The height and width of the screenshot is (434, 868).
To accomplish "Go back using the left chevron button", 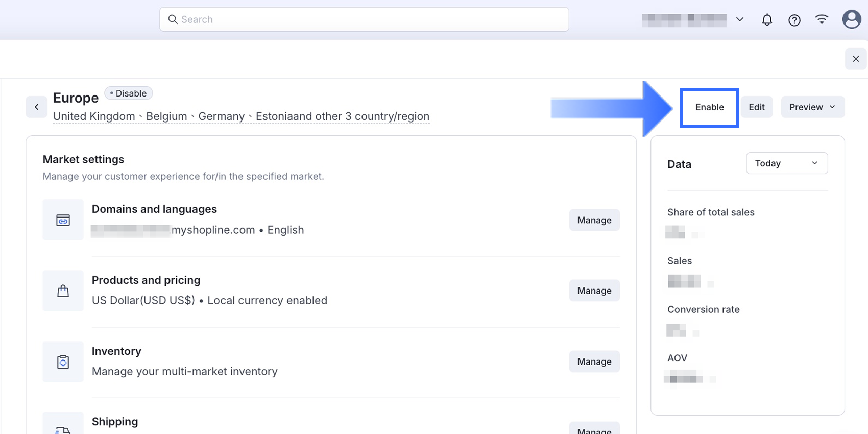I will pos(37,107).
